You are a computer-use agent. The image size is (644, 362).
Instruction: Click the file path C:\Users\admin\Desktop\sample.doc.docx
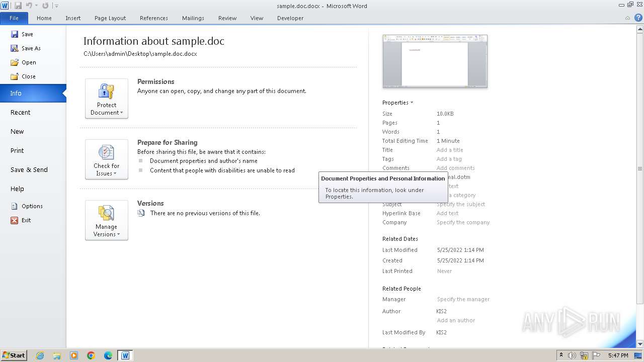140,54
